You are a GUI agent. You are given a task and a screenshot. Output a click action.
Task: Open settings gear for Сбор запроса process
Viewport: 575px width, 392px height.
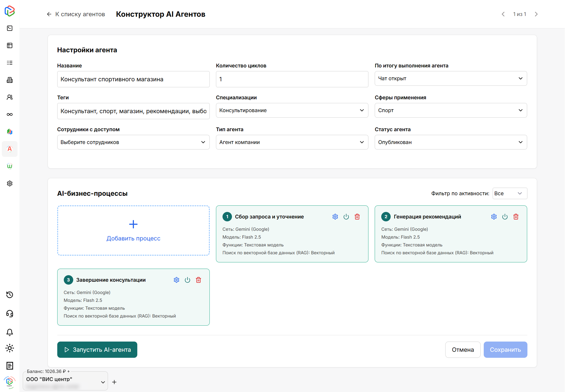(335, 217)
